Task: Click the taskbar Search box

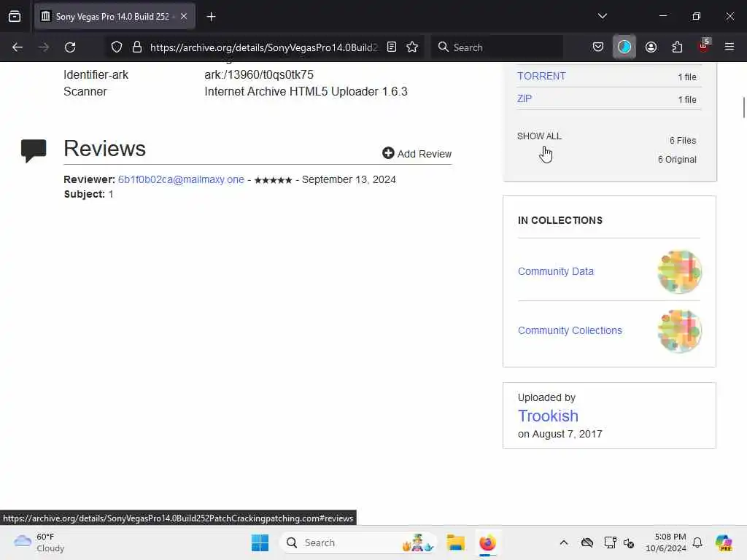Action: pos(358,542)
